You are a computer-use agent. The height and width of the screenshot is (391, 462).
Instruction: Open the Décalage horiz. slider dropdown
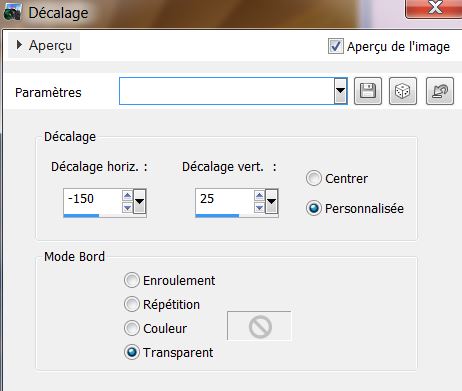(x=139, y=201)
